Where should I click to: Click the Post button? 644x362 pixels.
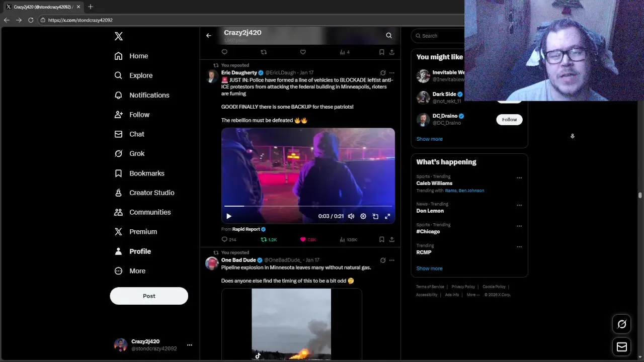click(149, 296)
